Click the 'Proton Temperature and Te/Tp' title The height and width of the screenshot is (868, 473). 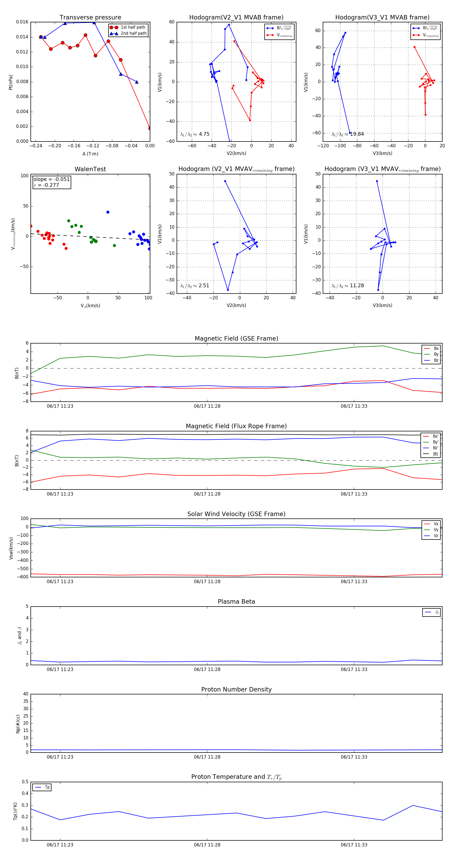pos(236,777)
